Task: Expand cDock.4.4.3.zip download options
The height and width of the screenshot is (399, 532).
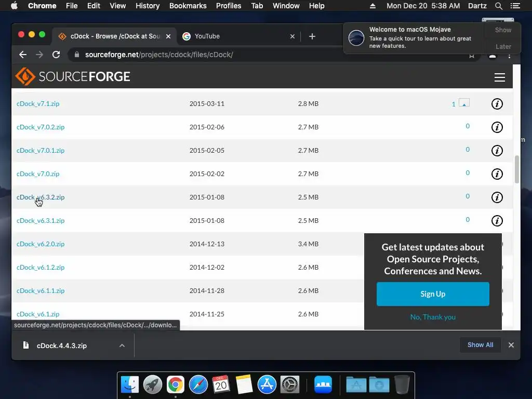Action: point(122,345)
